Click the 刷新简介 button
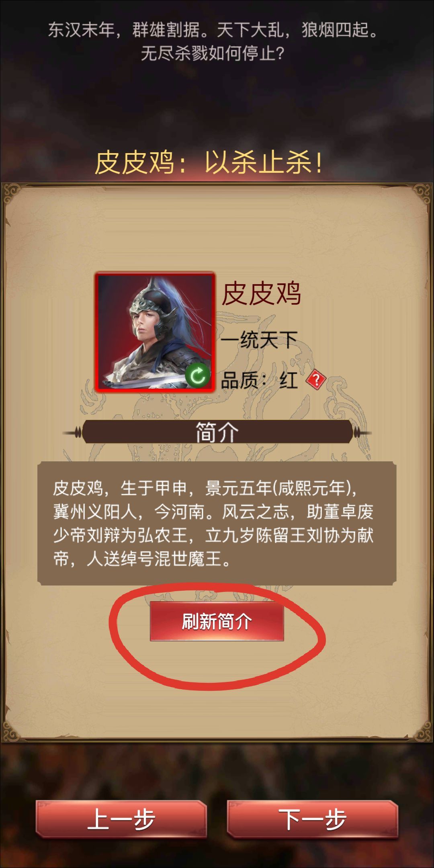The height and width of the screenshot is (868, 434). pyautogui.click(x=217, y=621)
